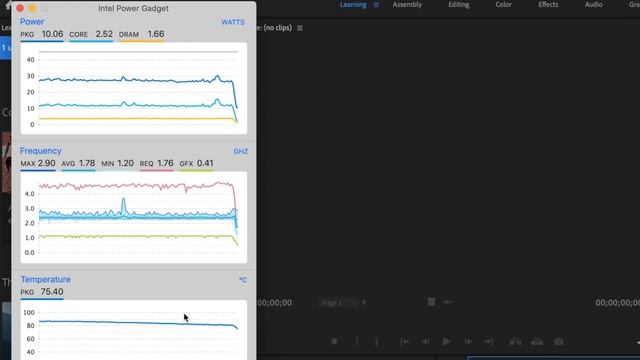Click the Mark Out bracket icon
The width and height of the screenshot is (640, 360).
[376, 341]
